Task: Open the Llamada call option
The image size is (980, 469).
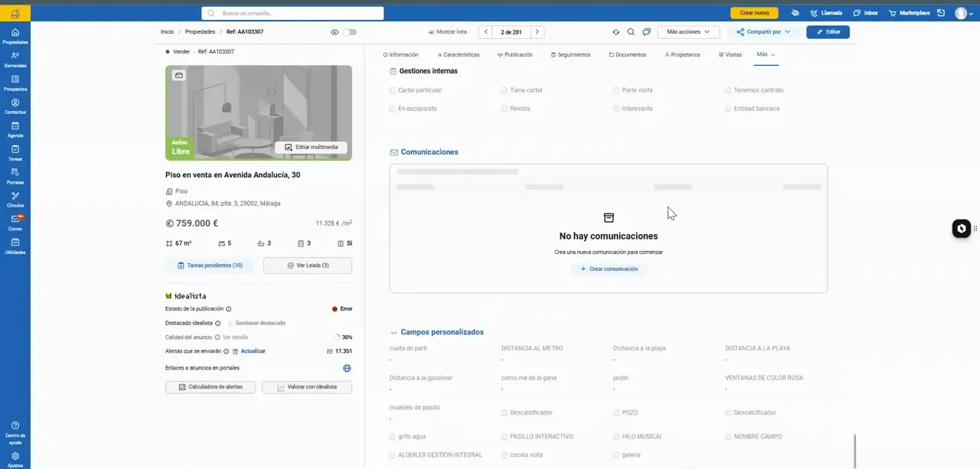Action: tap(826, 13)
